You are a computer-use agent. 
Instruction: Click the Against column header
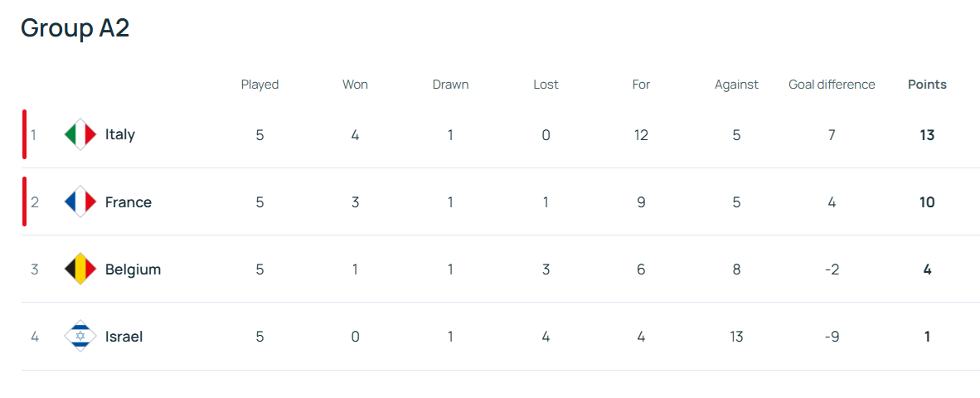click(736, 84)
